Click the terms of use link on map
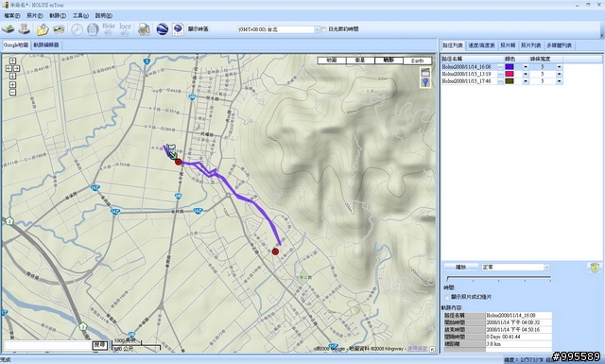This screenshot has width=605, height=364. click(x=417, y=349)
